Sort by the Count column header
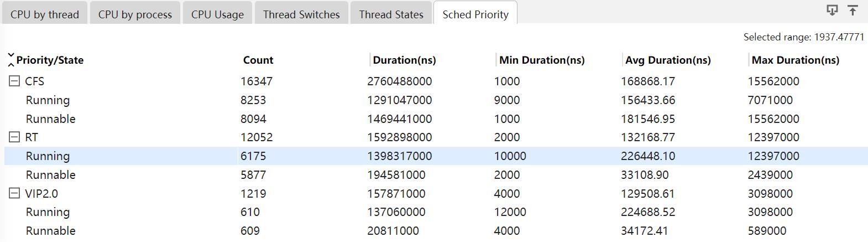 click(258, 60)
